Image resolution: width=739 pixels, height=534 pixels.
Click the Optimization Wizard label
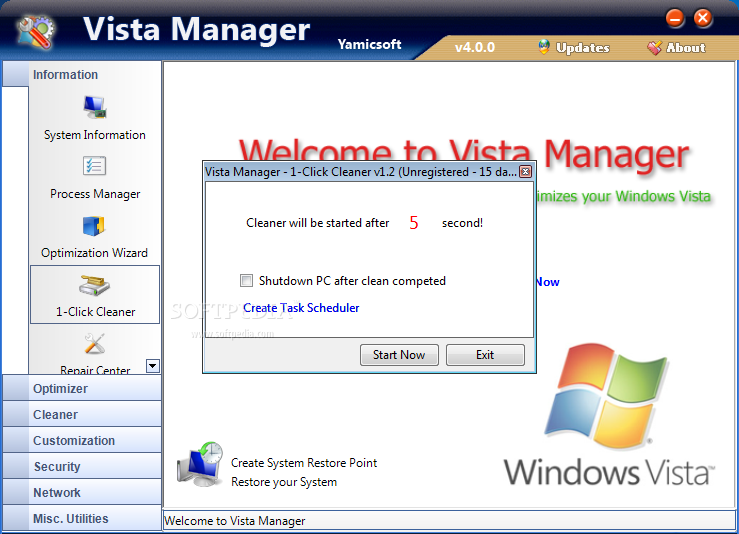coord(94,253)
